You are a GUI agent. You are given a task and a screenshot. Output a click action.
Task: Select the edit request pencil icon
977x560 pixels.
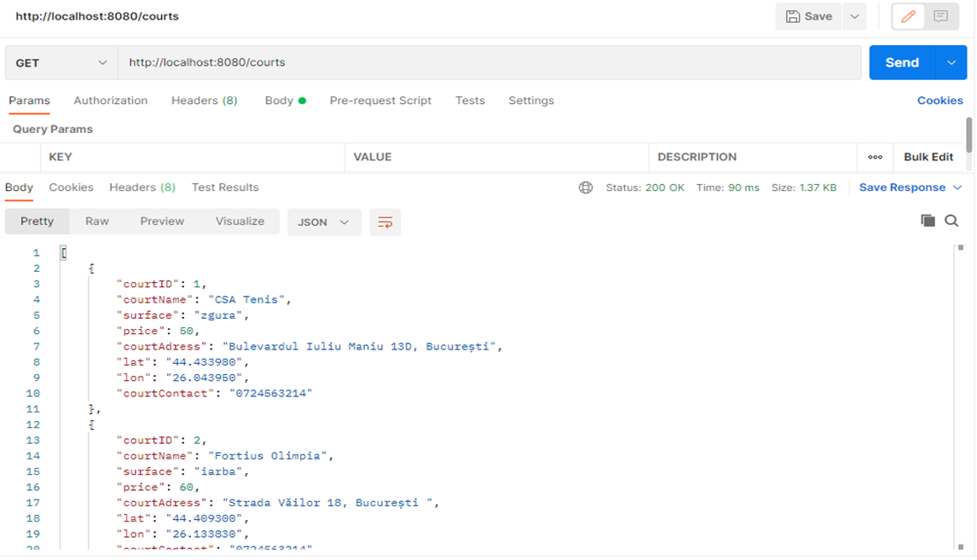[906, 16]
